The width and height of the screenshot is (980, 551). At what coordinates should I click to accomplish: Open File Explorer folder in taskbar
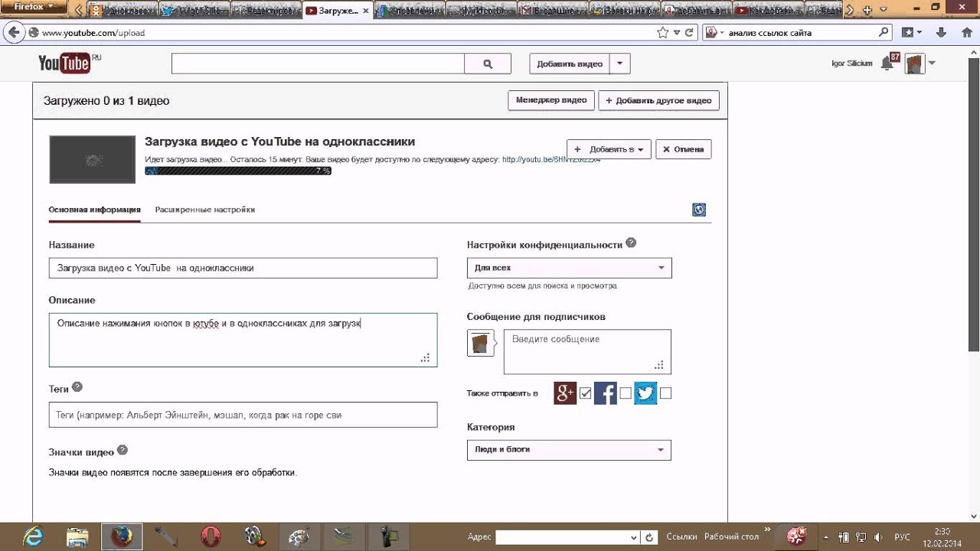pos(77,536)
